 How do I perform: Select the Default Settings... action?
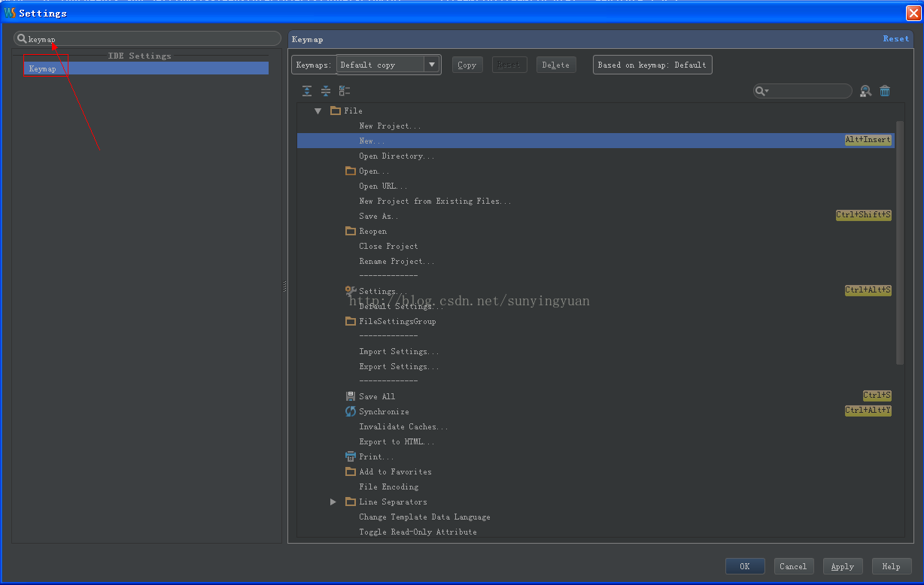click(401, 307)
